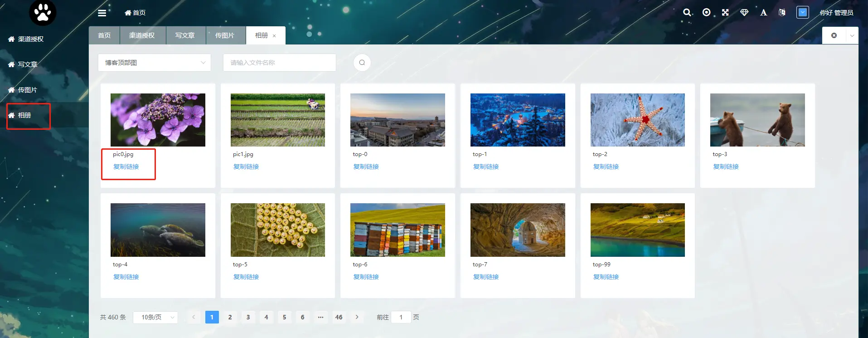868x338 pixels.
Task: Copy link for top-6
Action: (x=366, y=277)
